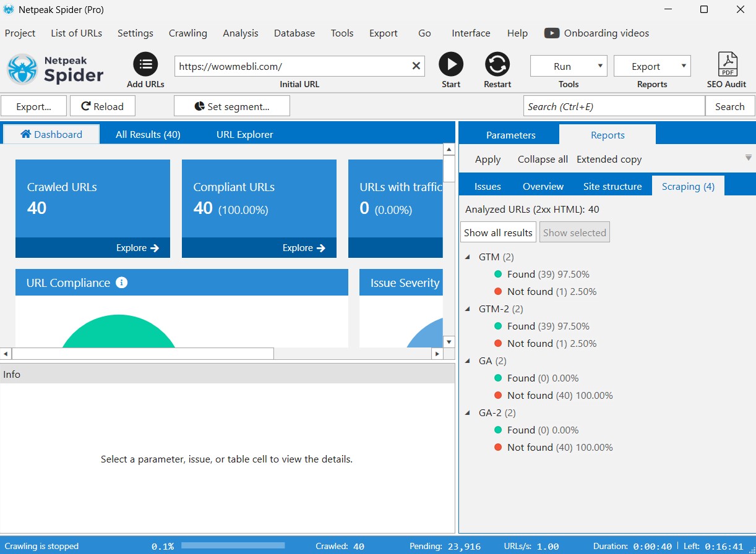The image size is (756, 554).
Task: Click the Export... button
Action: click(x=33, y=106)
